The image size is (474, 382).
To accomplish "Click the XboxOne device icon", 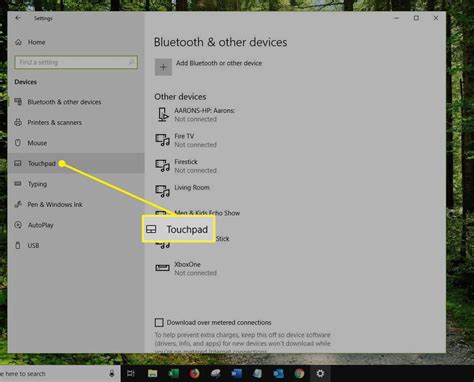I will coord(163,268).
